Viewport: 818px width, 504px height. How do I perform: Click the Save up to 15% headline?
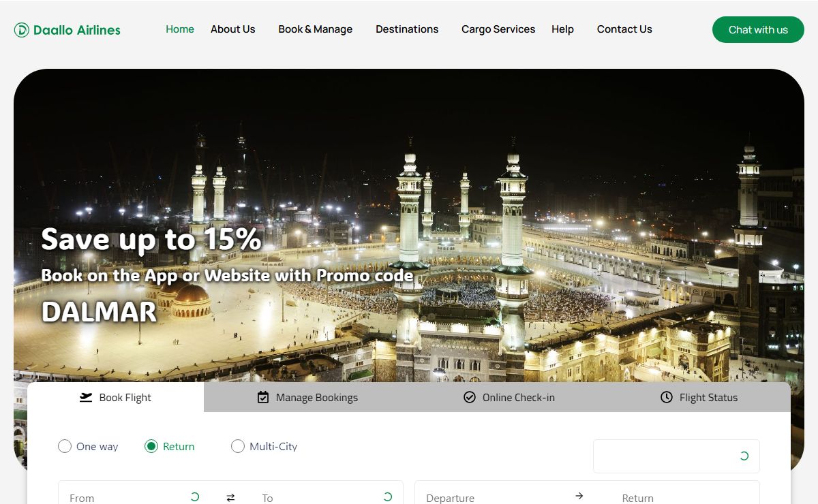(151, 239)
